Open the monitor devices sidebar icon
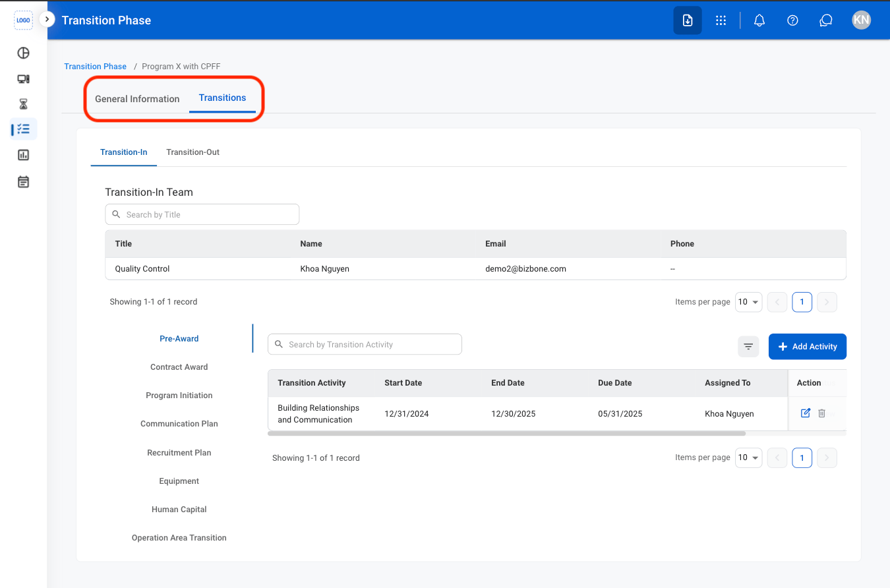The height and width of the screenshot is (588, 890). point(23,79)
